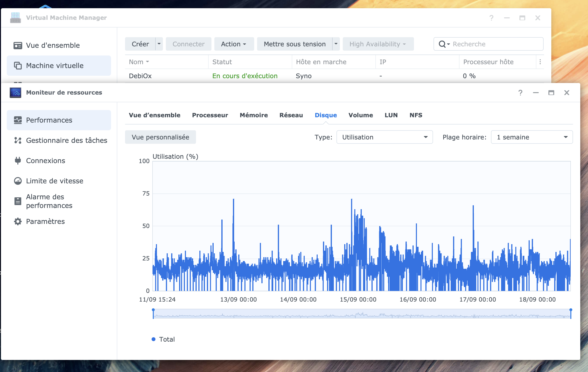Screen dimensions: 588x372
Task: Open Moniteur de ressources help question mark
Action: [520, 93]
